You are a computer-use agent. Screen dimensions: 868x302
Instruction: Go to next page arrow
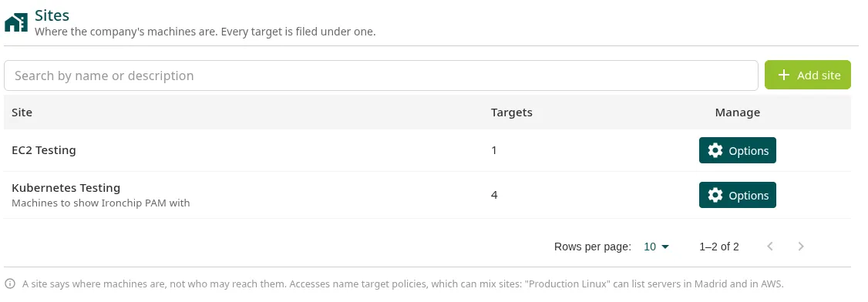(800, 247)
